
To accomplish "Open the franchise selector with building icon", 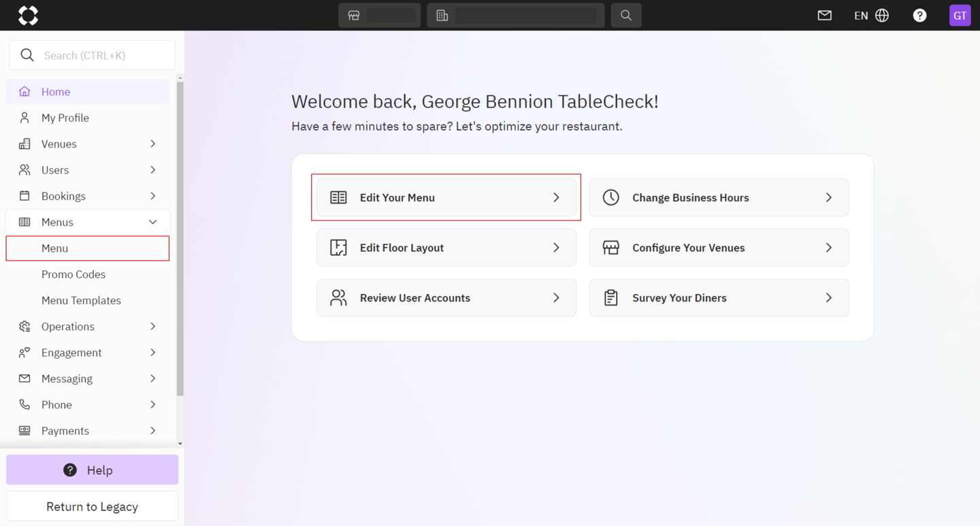I will (x=516, y=15).
